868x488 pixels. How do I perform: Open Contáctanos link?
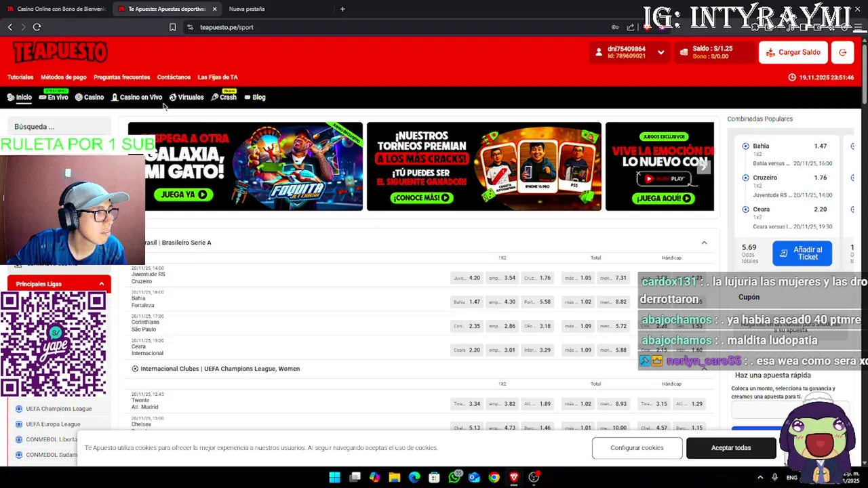174,77
